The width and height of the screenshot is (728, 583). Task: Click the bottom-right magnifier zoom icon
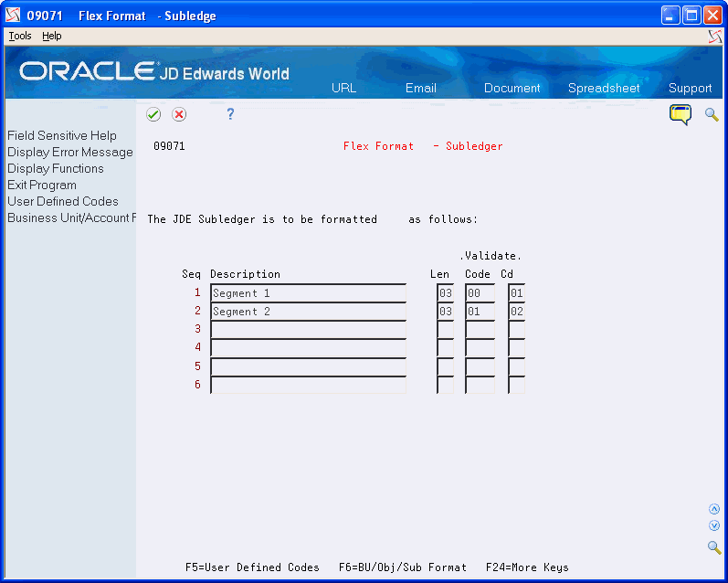(x=714, y=547)
